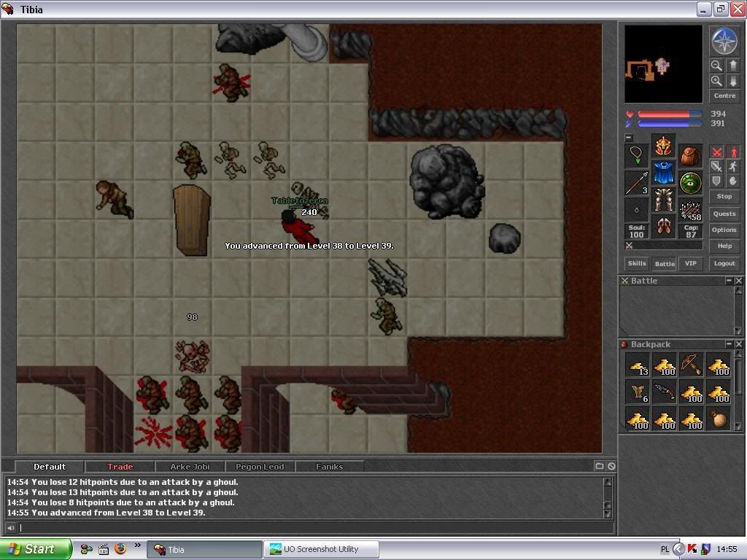Open the Arke Jobi chat tab
The height and width of the screenshot is (560, 747).
(x=190, y=467)
